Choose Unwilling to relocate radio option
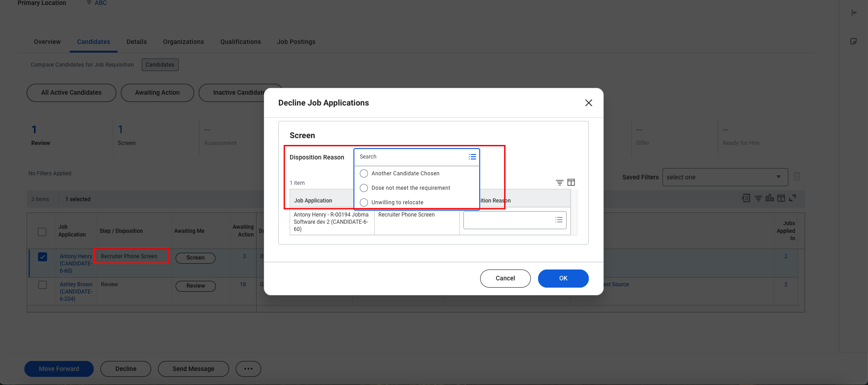 [364, 202]
